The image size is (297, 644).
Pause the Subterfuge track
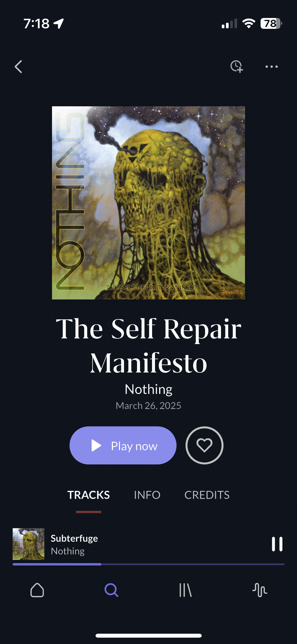[277, 544]
